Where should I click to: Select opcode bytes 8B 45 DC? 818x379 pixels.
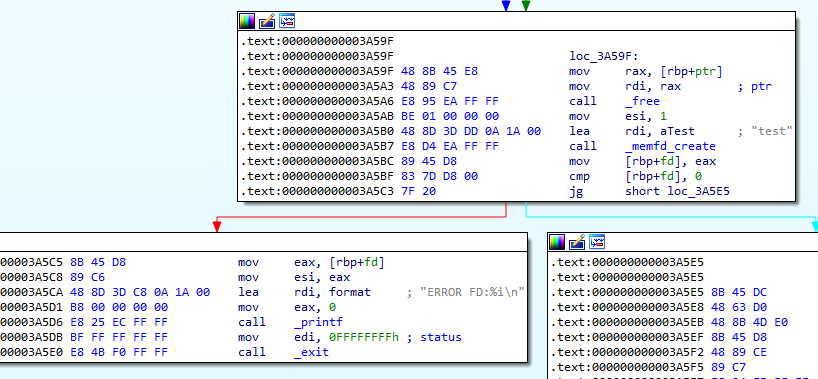coord(739,292)
